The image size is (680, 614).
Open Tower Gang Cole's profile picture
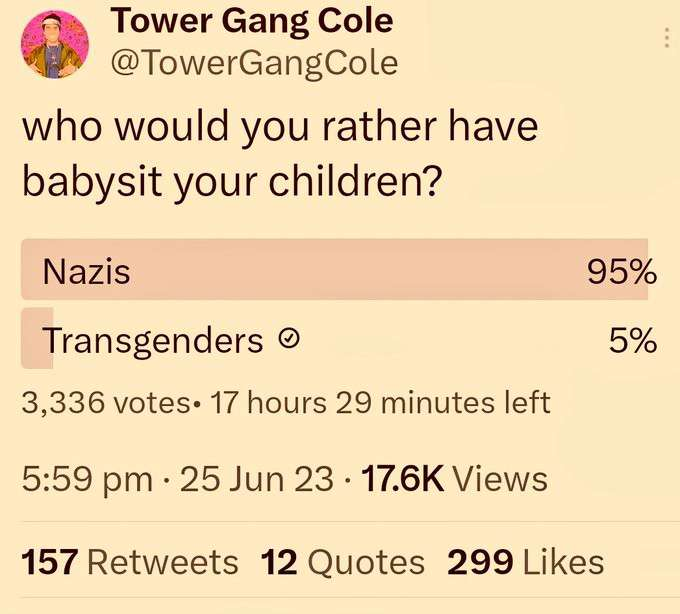[x=54, y=44]
